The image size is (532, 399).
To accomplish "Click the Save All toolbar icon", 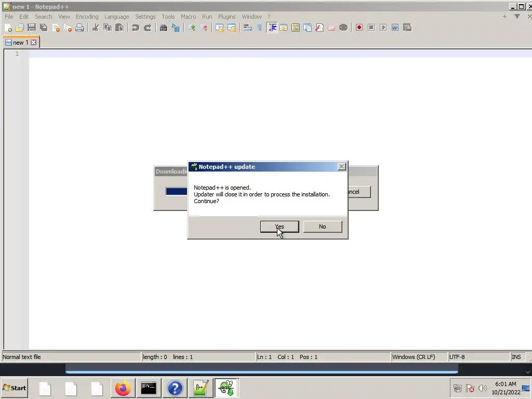I will pos(44,28).
